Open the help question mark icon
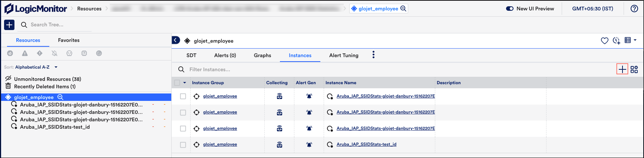The height and width of the screenshot is (158, 644). click(634, 9)
